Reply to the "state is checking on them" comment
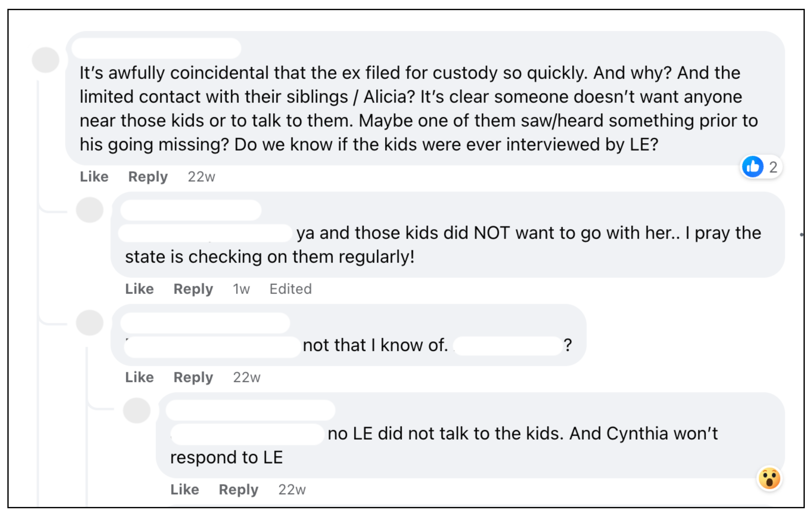Screen dimensions: 812x515 [x=193, y=289]
